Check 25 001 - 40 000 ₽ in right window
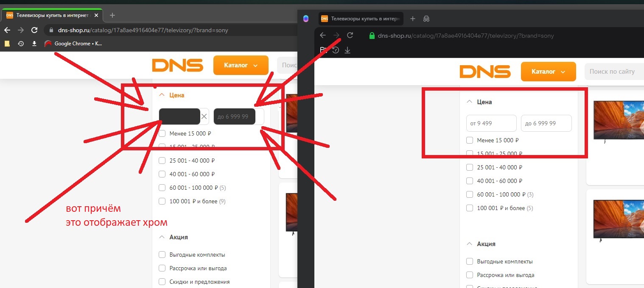The image size is (644, 288). coord(469,167)
